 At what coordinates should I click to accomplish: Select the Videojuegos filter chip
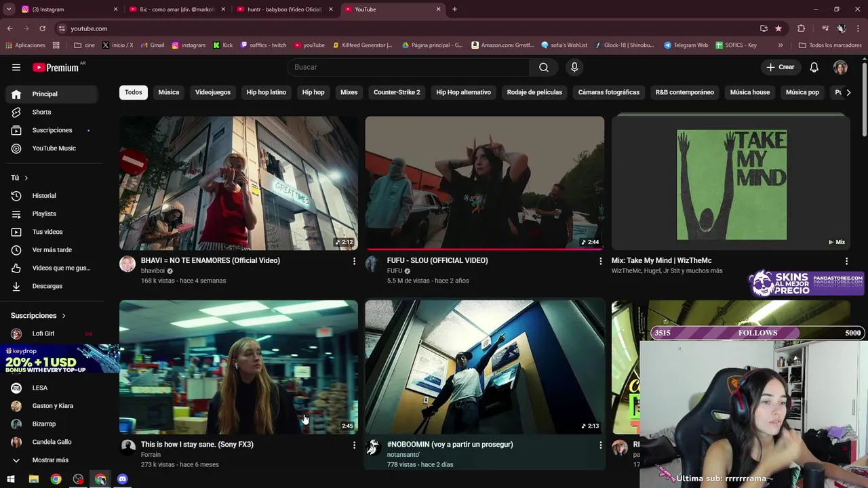coord(213,92)
